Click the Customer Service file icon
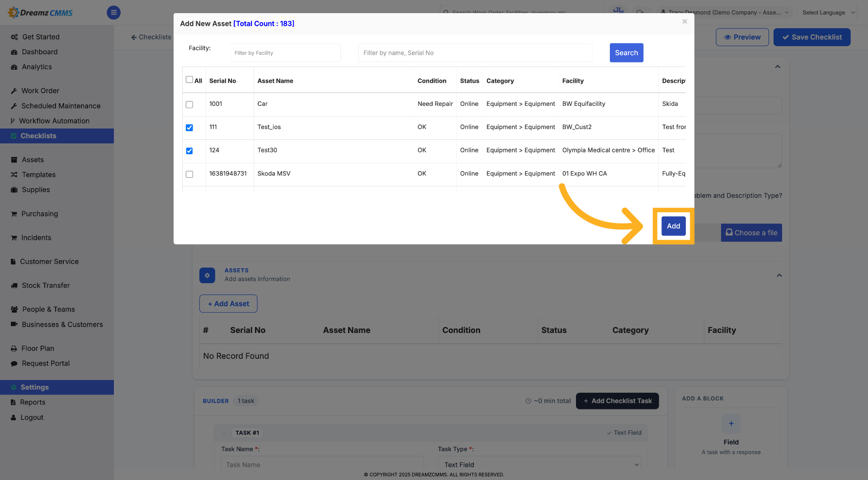Viewport: 868px width, 480px height. (x=13, y=261)
